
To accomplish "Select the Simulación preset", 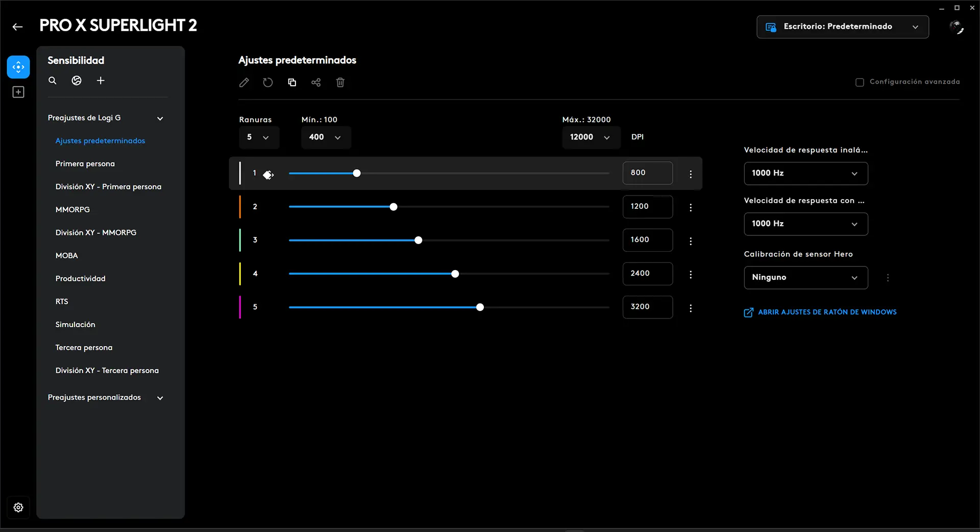I will (75, 324).
